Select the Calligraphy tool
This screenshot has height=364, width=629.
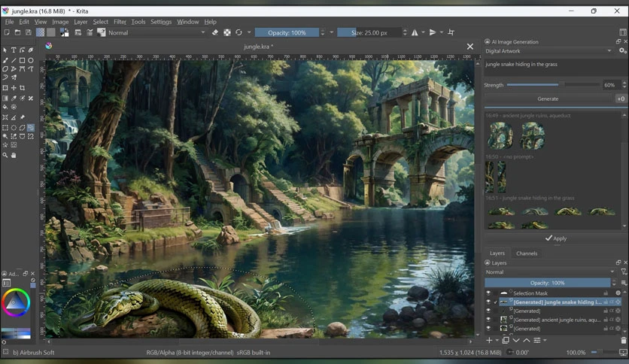[x=31, y=50]
